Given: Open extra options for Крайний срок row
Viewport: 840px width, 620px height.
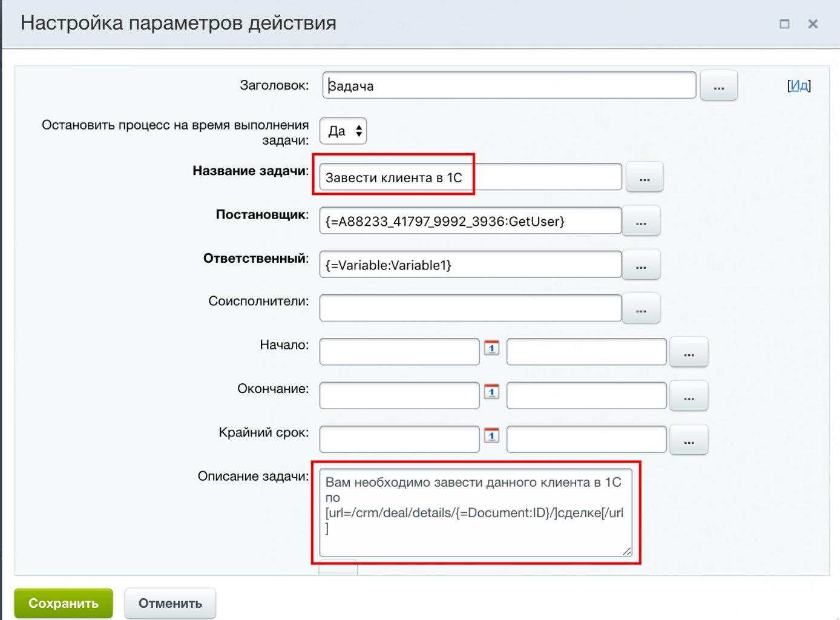Looking at the screenshot, I should pos(688,440).
